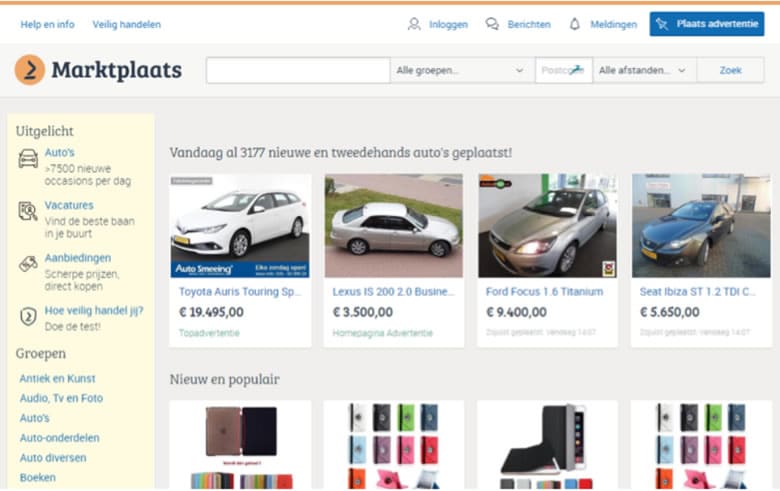This screenshot has width=780, height=491.
Task: Click the Aanbiedingen price tag icon
Action: pyautogui.click(x=28, y=264)
